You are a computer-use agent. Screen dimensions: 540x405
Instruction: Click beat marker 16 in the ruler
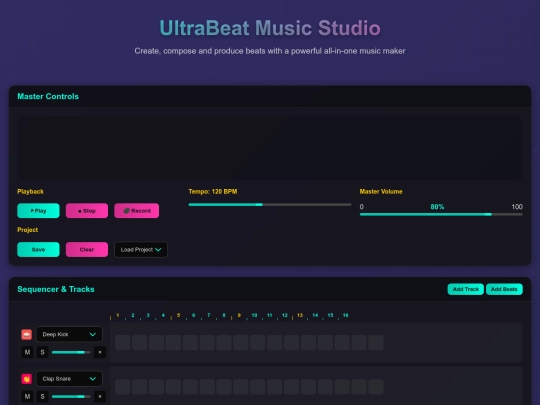click(345, 315)
